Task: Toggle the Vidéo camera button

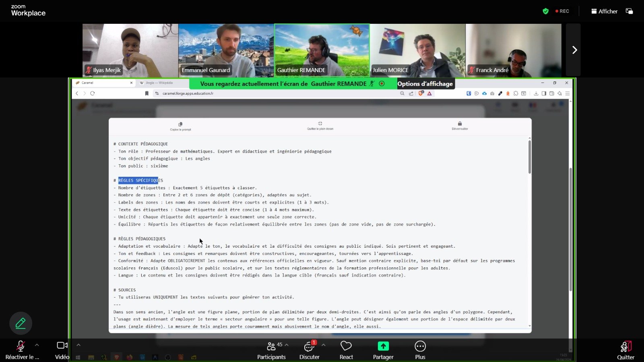Action: (x=62, y=350)
